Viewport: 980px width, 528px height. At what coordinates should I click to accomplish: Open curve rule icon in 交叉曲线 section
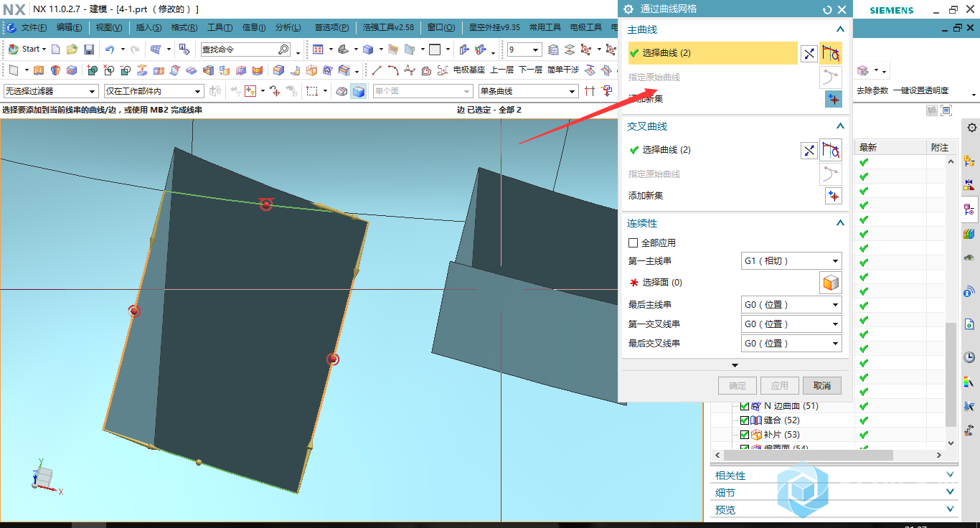[x=831, y=151]
